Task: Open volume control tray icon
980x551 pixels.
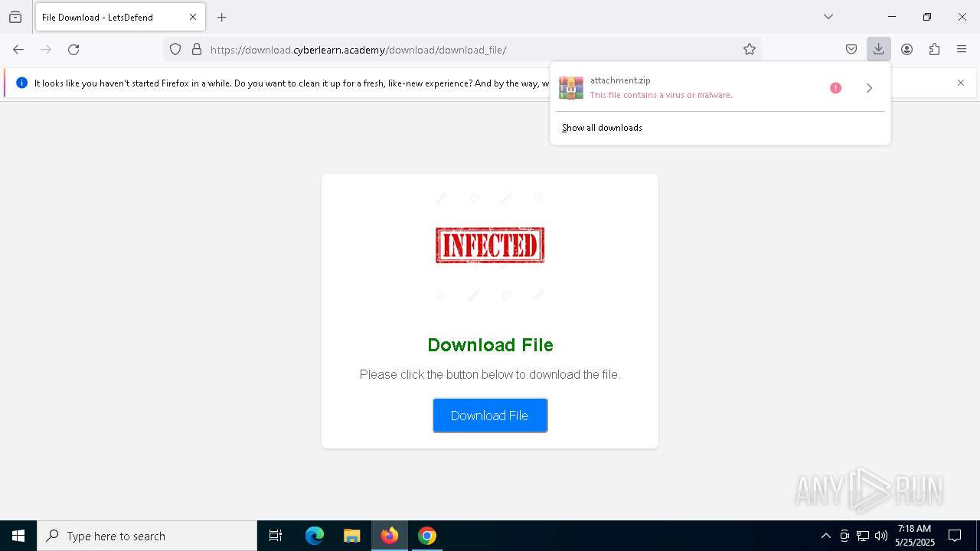Action: pos(881,536)
